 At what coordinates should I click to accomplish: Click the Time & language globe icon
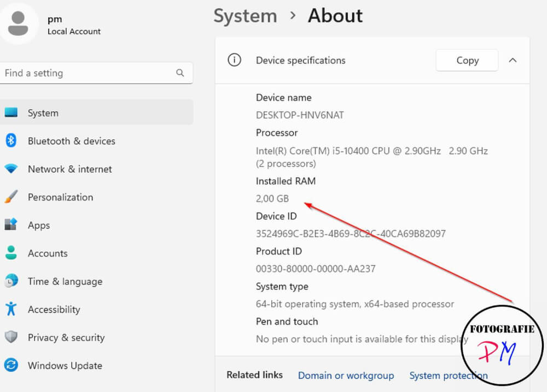(11, 281)
